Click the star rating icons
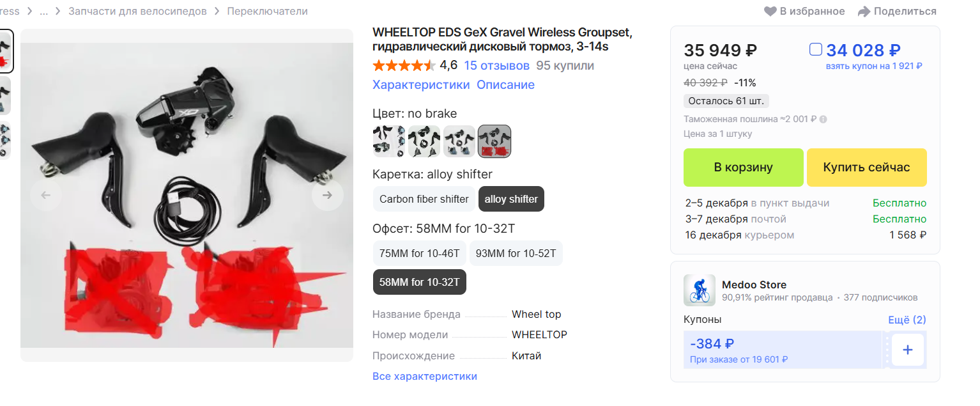Image resolution: width=980 pixels, height=406 pixels. coord(404,65)
